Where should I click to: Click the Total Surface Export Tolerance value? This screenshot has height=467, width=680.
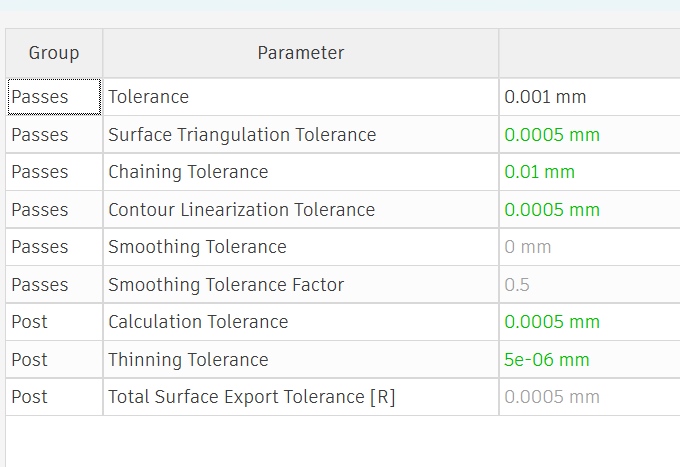click(552, 397)
